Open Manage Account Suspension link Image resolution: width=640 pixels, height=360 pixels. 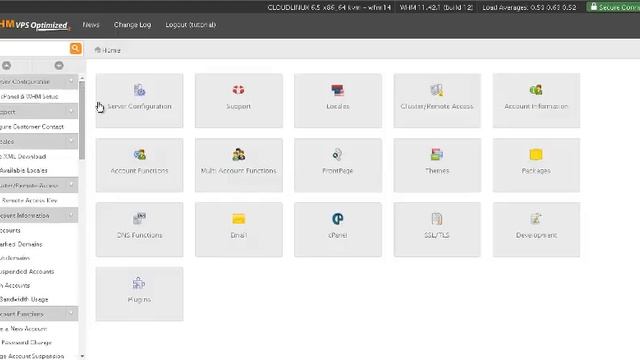pyautogui.click(x=32, y=356)
